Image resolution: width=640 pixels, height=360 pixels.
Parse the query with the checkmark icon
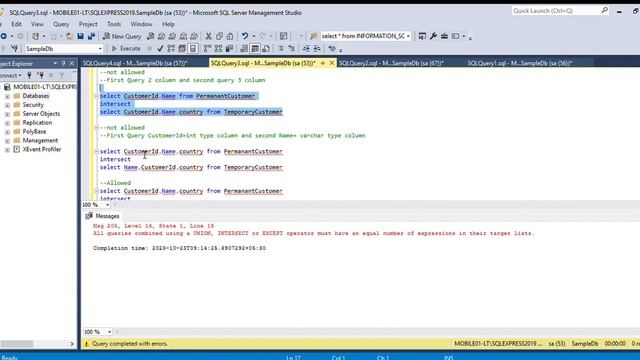(160, 49)
